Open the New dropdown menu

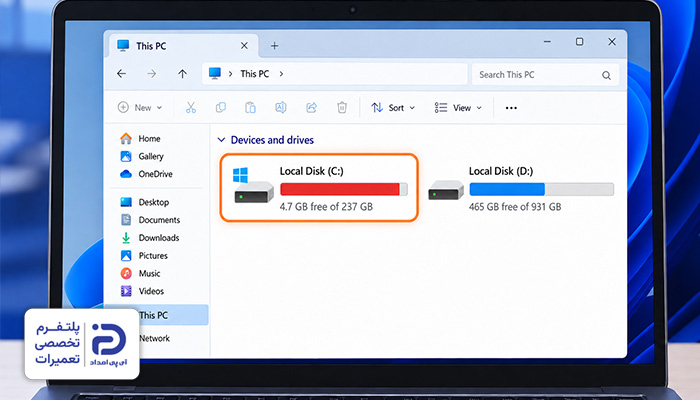(140, 108)
